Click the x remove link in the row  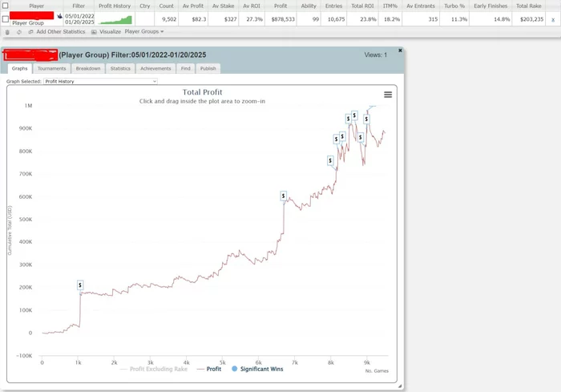click(x=553, y=19)
